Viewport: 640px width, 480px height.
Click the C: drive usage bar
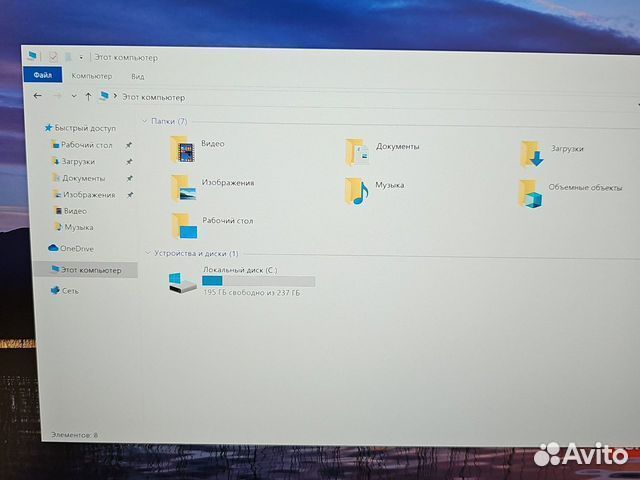(x=258, y=281)
